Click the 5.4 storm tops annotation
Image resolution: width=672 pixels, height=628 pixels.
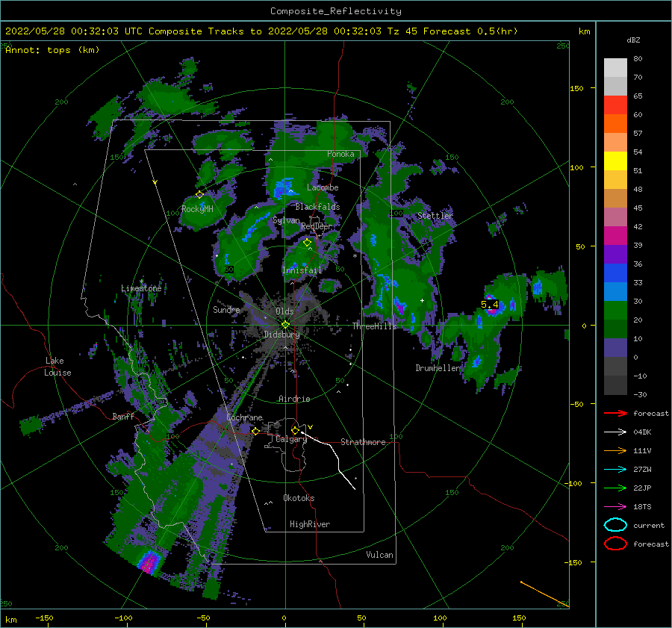(x=489, y=305)
